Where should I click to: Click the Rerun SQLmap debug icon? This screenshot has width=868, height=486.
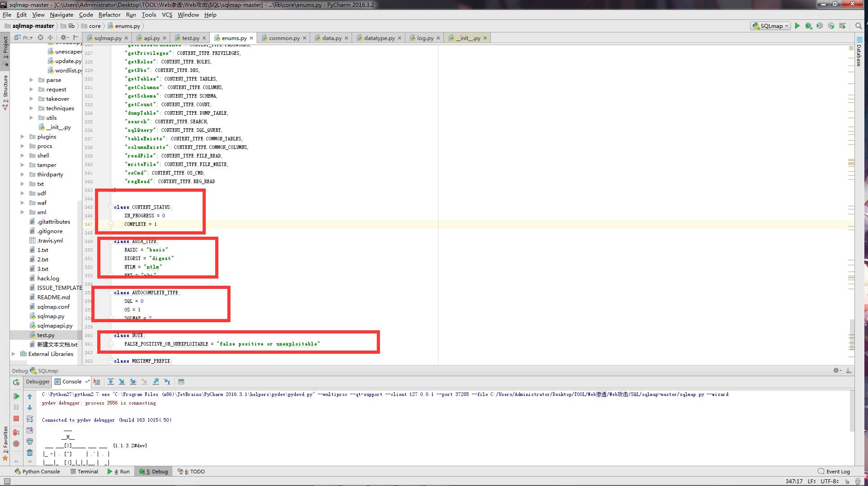tap(16, 382)
